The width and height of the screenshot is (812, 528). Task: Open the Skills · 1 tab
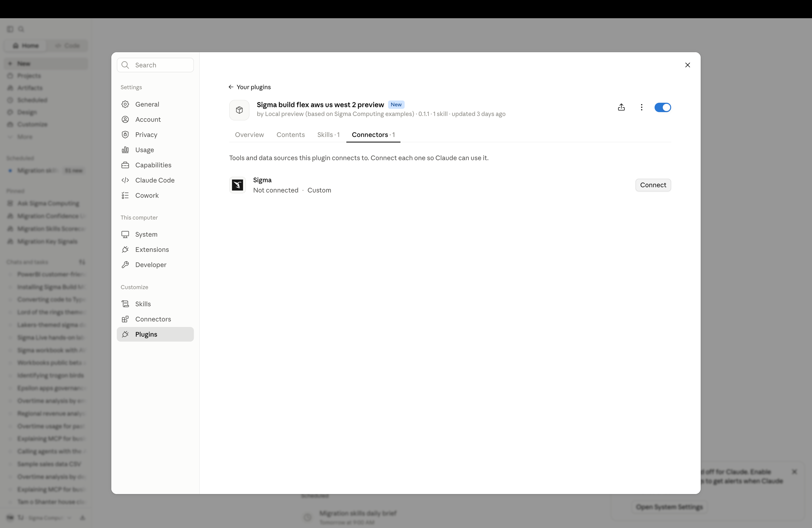328,135
